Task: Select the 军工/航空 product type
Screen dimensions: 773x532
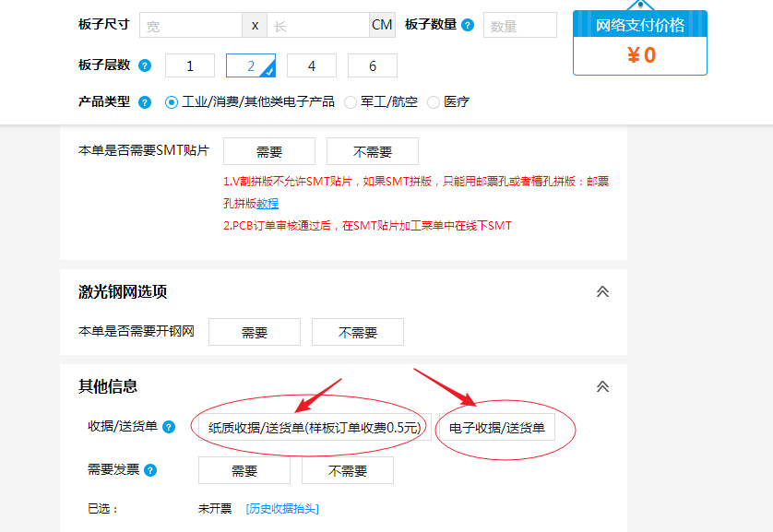Action: (x=351, y=102)
